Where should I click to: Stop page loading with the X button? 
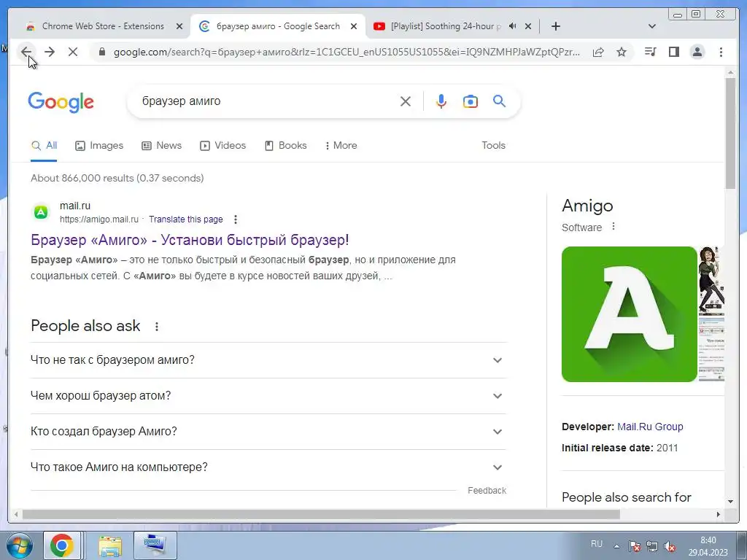(x=73, y=52)
